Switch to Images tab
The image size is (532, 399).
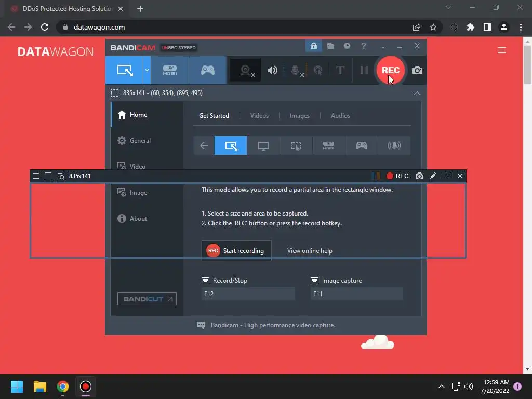point(300,116)
